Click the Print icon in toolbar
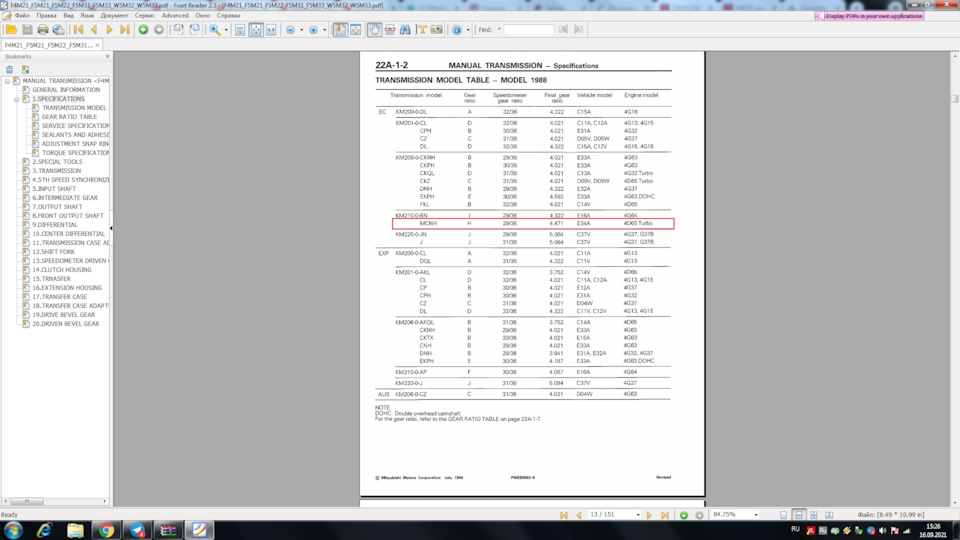 point(43,30)
